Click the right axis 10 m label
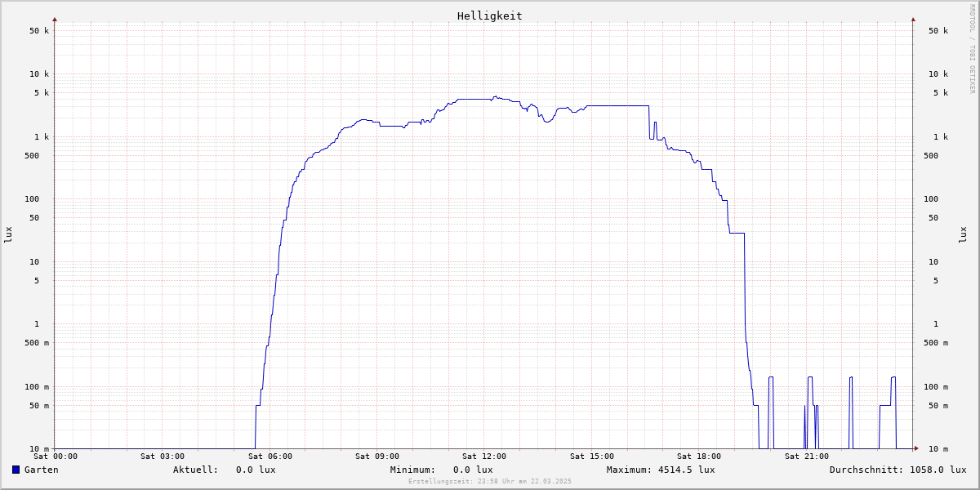980x490 pixels. tap(938, 449)
